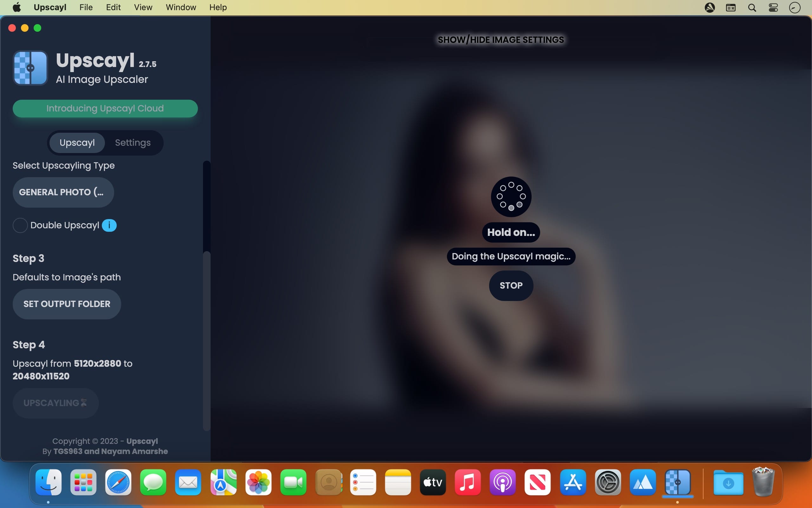Click the "Select Upscayling Type" label
Screen dimensions: 812x508
(64, 166)
